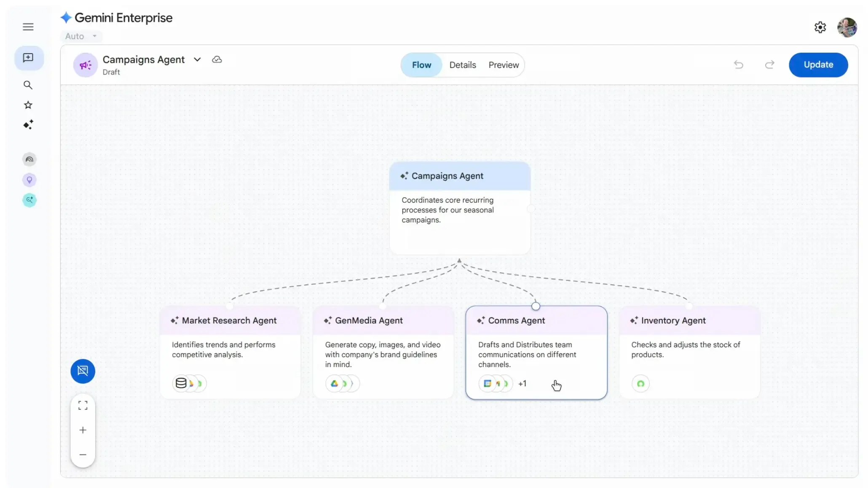This screenshot has width=868, height=488.
Task: Open the settings gear
Action: pos(820,27)
